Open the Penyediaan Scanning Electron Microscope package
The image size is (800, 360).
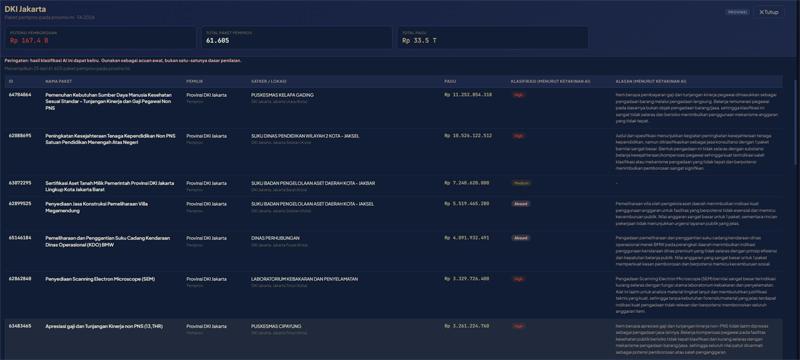pos(100,279)
